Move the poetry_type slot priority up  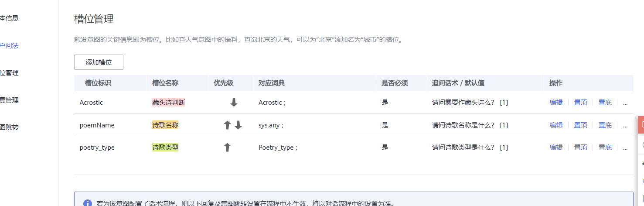[227, 148]
